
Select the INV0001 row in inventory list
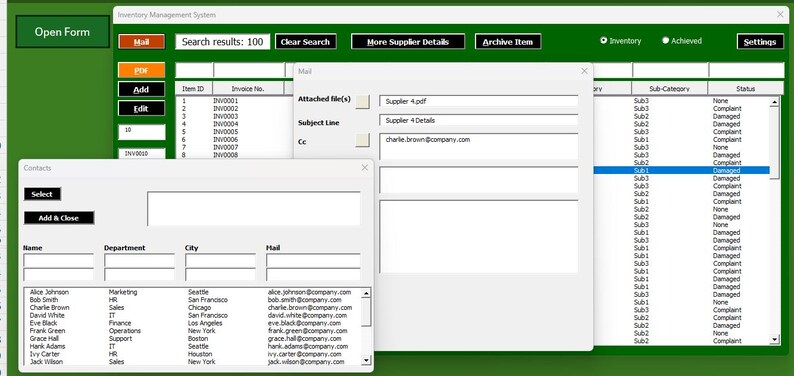[234, 101]
